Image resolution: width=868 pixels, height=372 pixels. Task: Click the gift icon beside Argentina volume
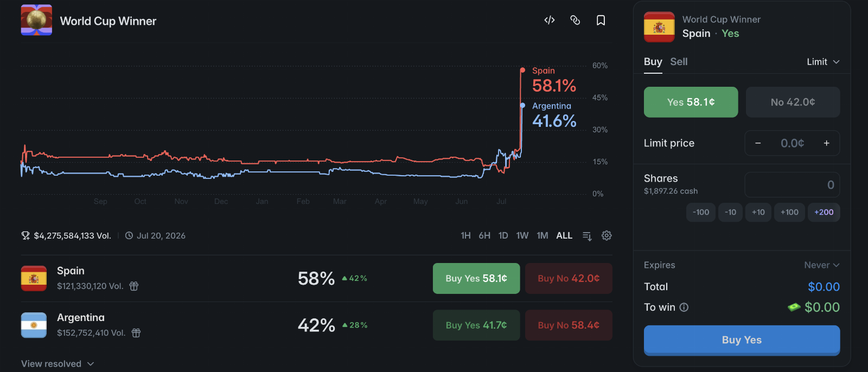(x=136, y=332)
